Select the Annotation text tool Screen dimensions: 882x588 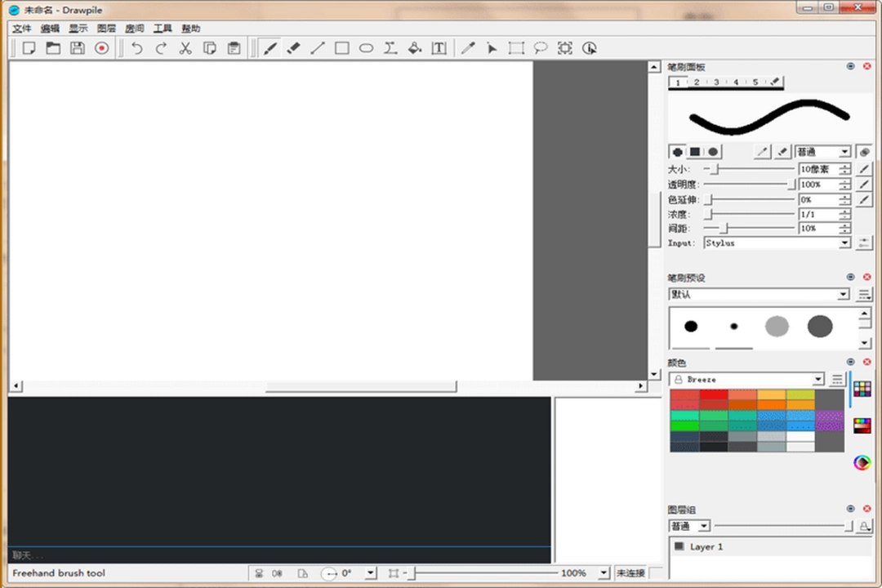tap(439, 48)
